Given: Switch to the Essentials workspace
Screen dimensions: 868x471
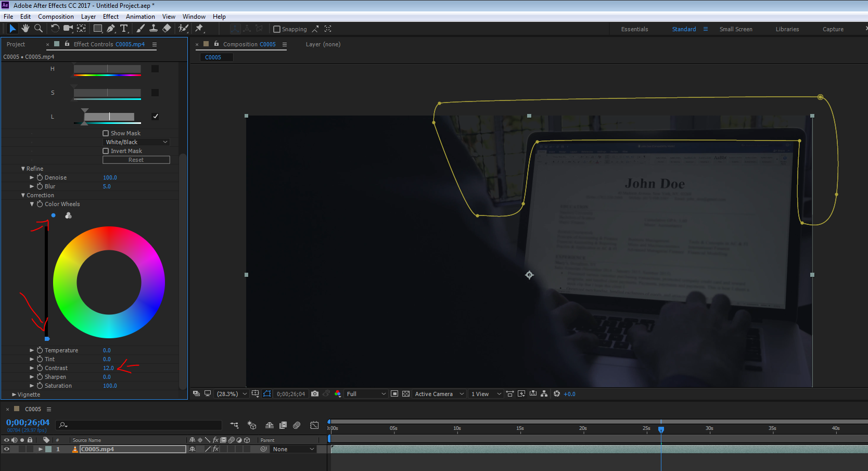Looking at the screenshot, I should tap(635, 29).
